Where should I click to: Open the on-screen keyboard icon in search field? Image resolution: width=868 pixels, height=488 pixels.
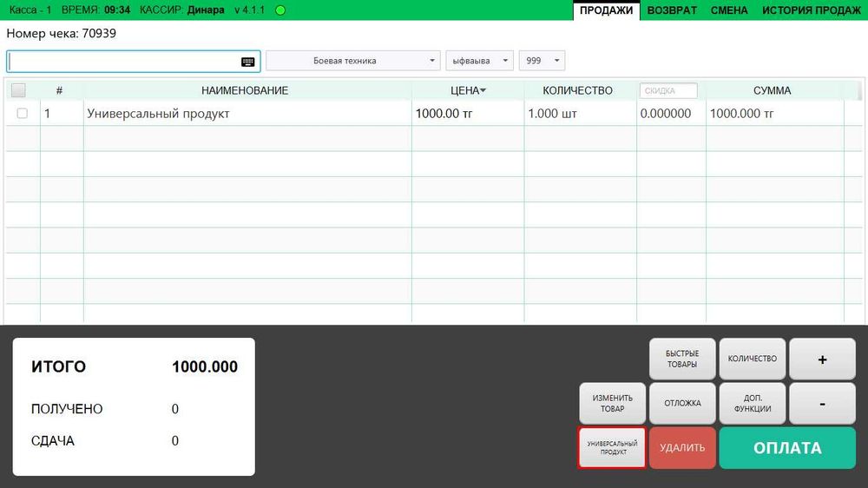[247, 62]
